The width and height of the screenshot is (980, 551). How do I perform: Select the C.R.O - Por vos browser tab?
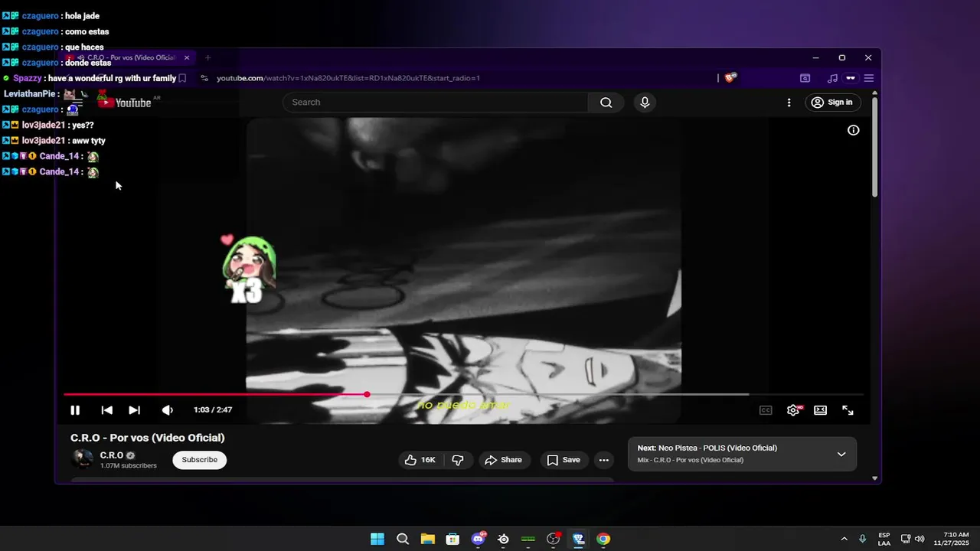129,57
